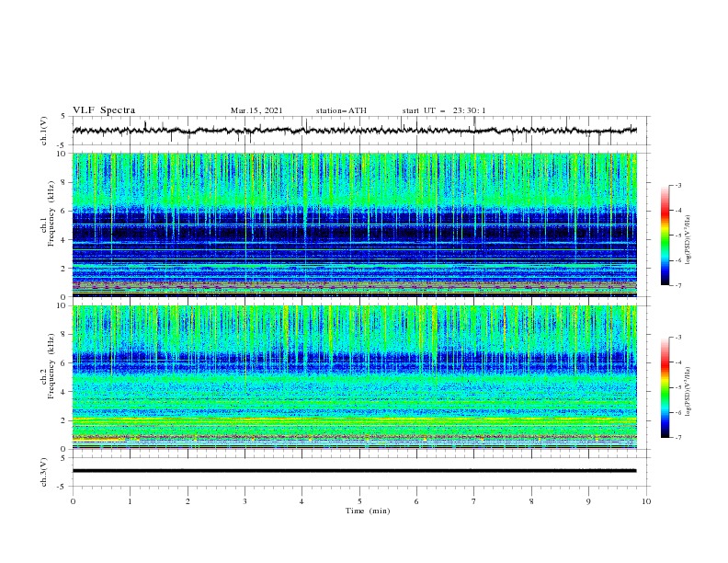Click time axis tick label '2'
The image size is (728, 563).
(188, 501)
